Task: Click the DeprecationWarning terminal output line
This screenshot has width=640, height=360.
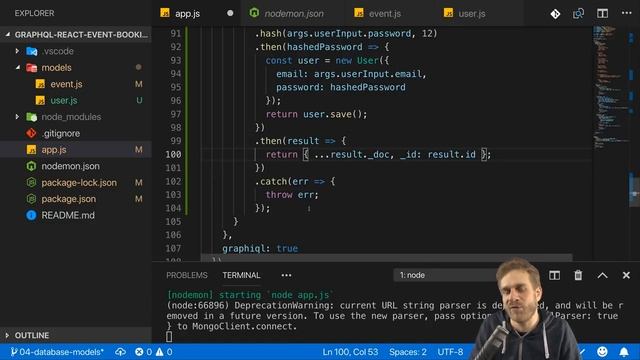Action: click(394, 306)
